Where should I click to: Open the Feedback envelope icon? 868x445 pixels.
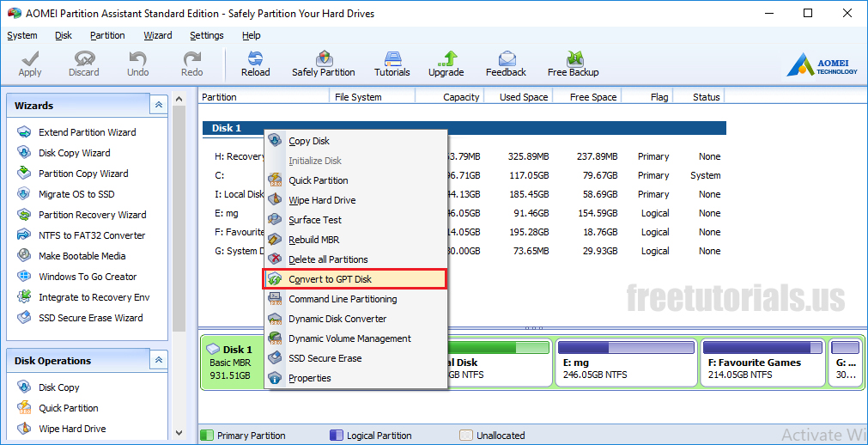pyautogui.click(x=506, y=59)
